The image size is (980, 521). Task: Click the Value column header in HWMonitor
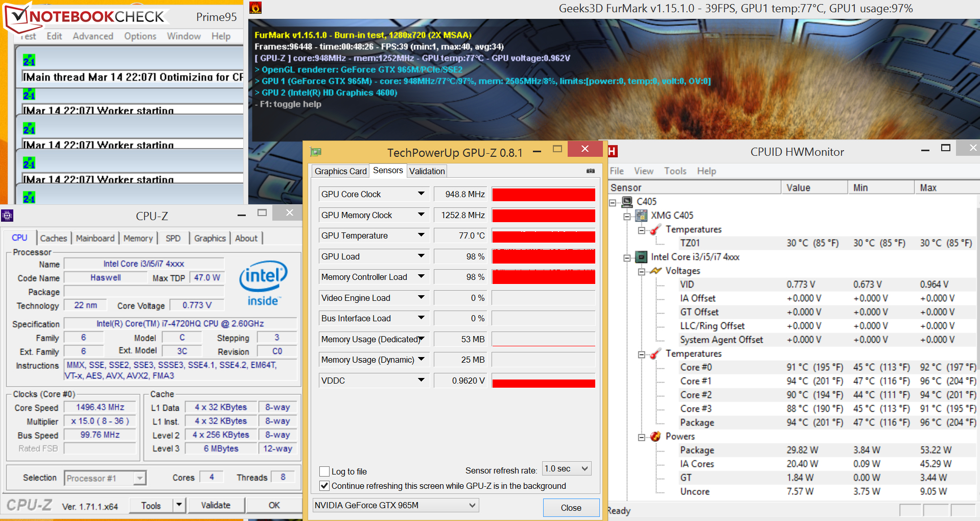(814, 187)
